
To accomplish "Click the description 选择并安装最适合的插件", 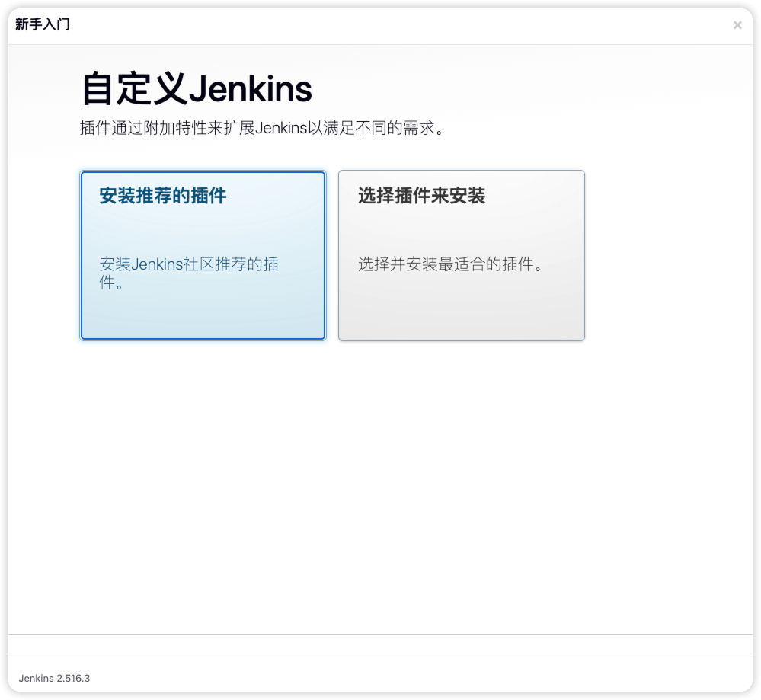I will tap(450, 264).
